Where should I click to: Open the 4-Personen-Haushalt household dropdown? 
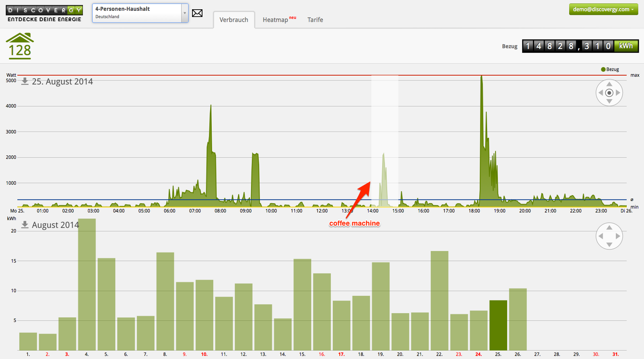tap(140, 13)
